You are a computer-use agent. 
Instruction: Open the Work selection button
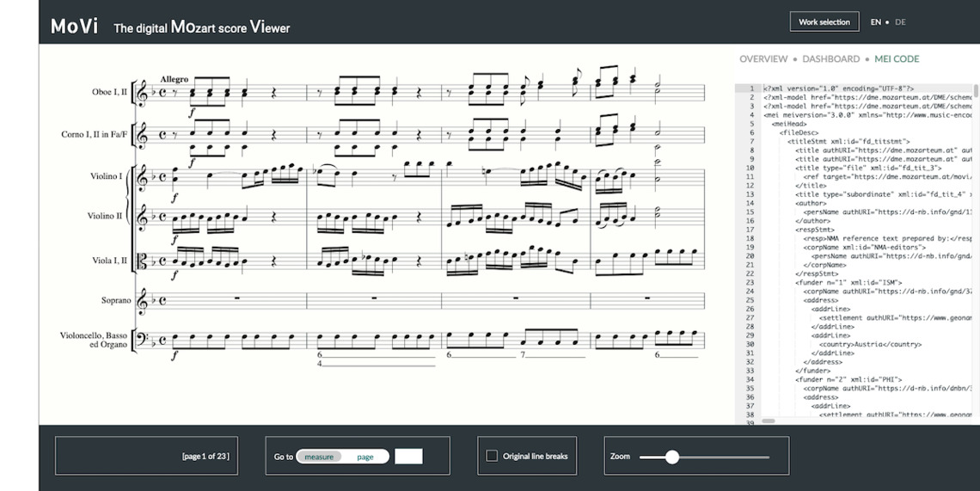[824, 21]
